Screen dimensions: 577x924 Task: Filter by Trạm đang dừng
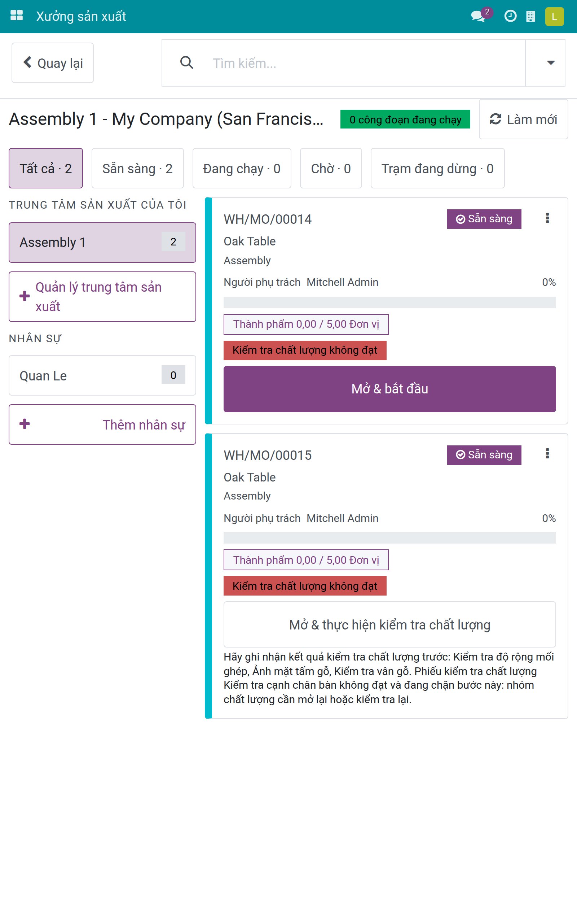(437, 169)
